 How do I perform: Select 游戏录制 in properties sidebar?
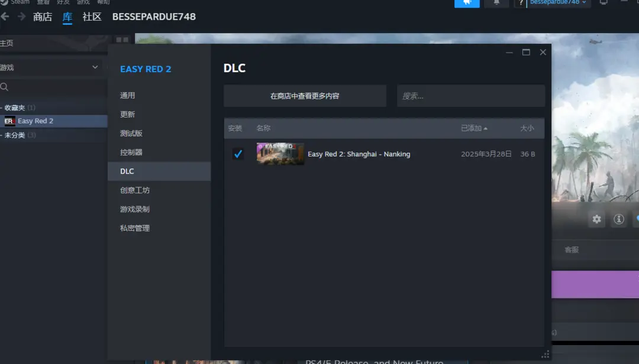click(x=159, y=209)
